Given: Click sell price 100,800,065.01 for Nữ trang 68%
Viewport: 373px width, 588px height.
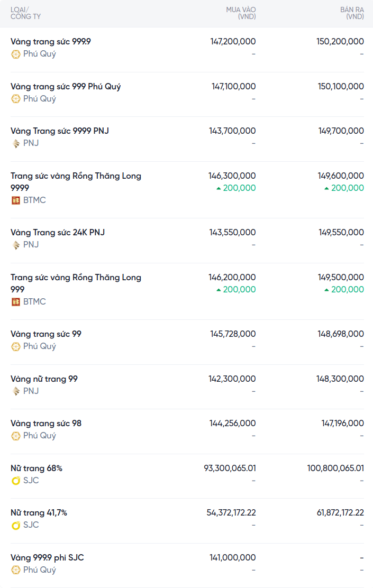Looking at the screenshot, I should pyautogui.click(x=335, y=468).
